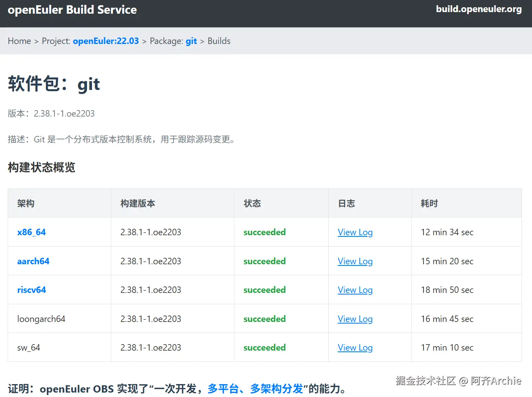The height and width of the screenshot is (397, 532).
Task: Click View Log for sw_64 row
Action: pos(355,348)
